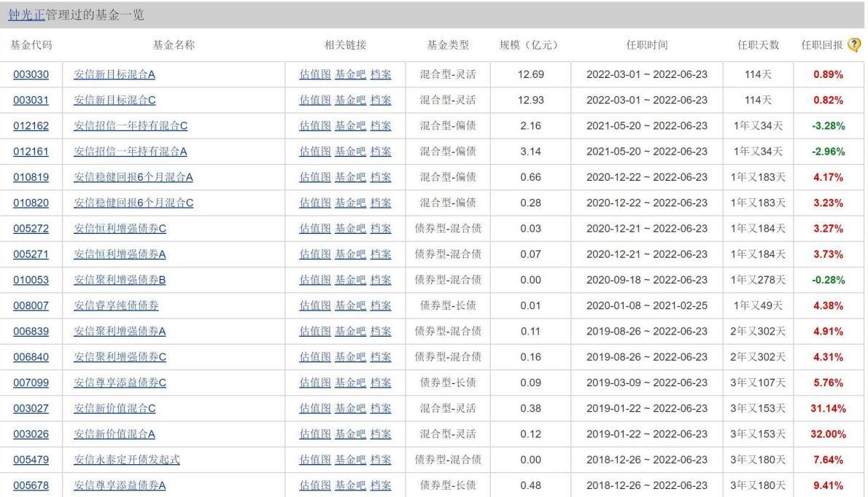Open fund code 005678 link

click(x=31, y=485)
